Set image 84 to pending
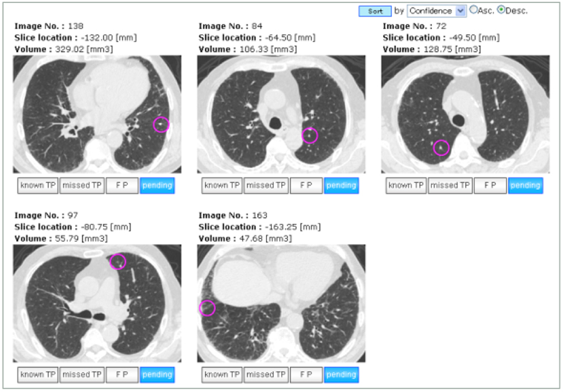 [341, 186]
